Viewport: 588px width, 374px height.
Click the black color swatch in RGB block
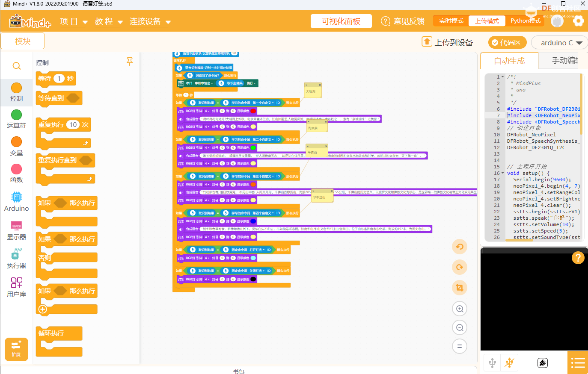tap(253, 280)
